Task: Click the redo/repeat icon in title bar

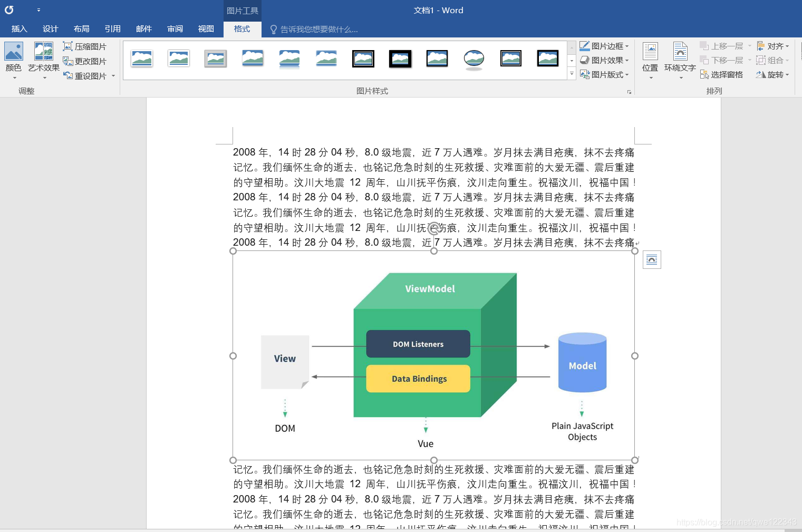Action: 9,10
